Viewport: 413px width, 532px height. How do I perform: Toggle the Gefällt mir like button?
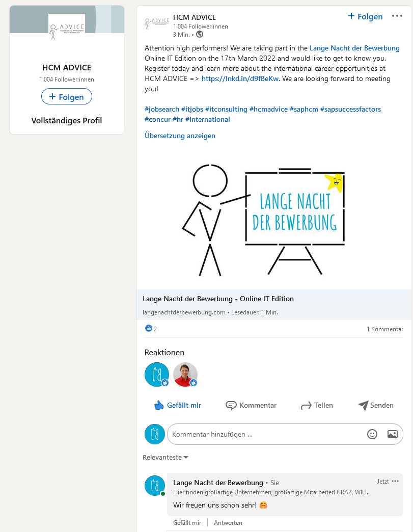pos(178,405)
